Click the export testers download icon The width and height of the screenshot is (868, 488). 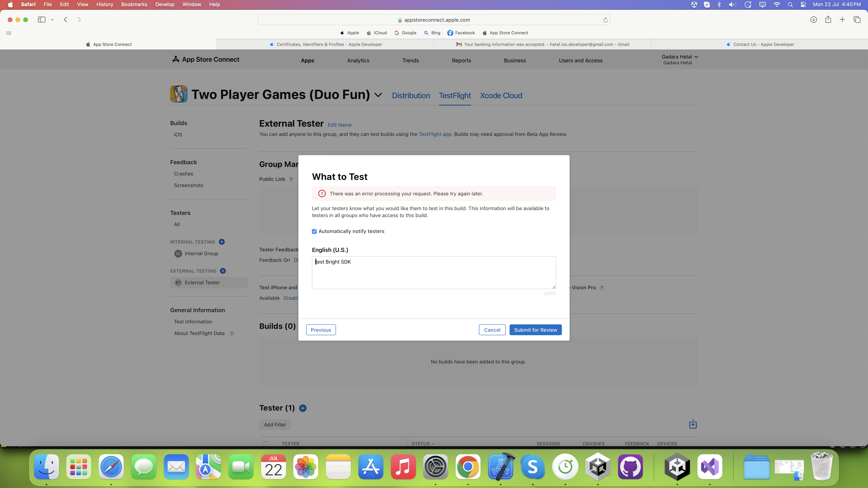click(x=693, y=424)
